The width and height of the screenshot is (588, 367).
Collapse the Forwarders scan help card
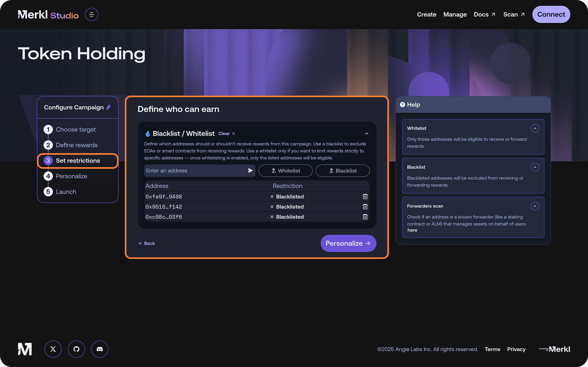(x=535, y=206)
